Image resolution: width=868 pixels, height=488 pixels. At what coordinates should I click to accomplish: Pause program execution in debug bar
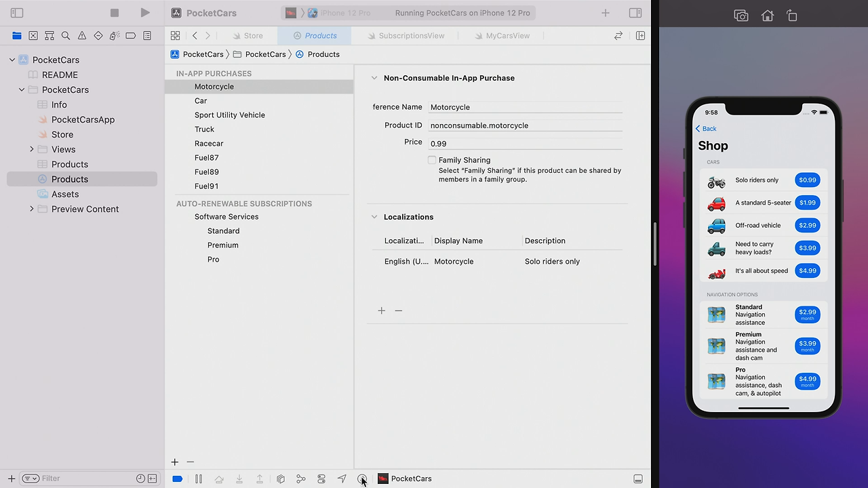199,479
